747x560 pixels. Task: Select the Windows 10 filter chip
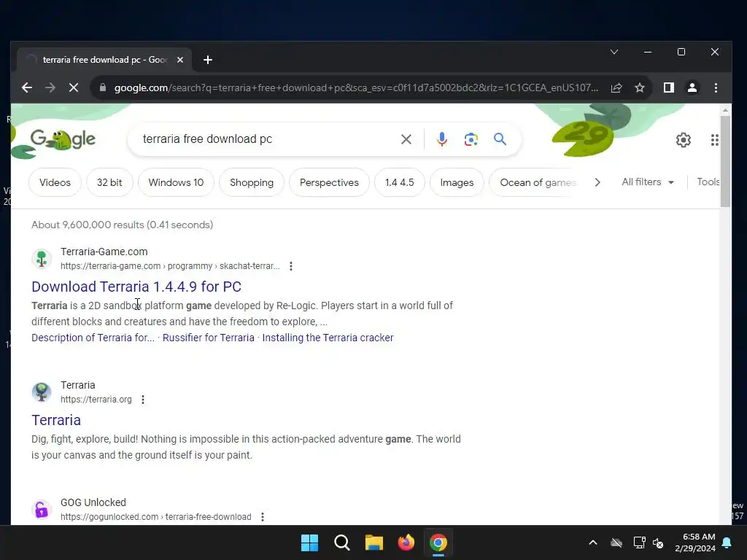coord(176,182)
